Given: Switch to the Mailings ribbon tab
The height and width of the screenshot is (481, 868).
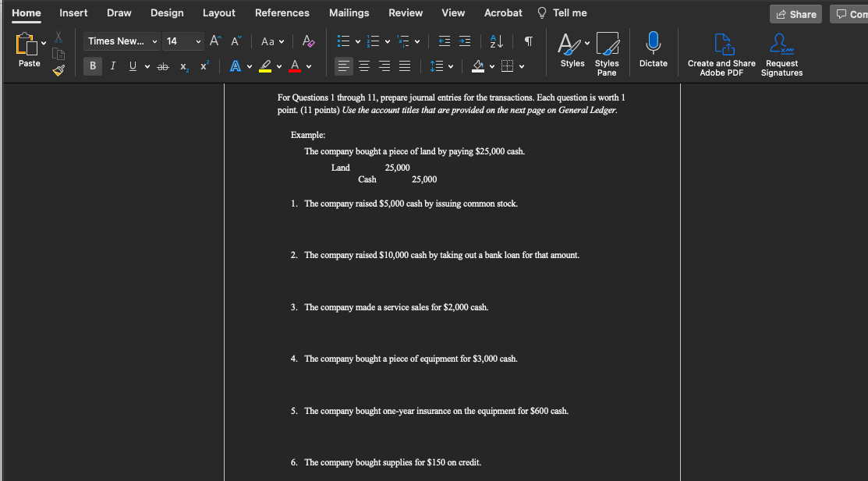Looking at the screenshot, I should click(x=349, y=12).
